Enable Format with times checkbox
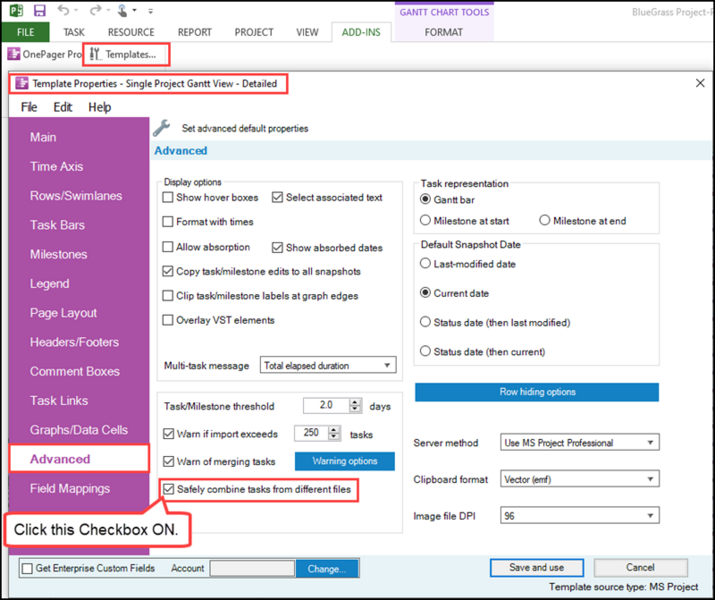This screenshot has height=600, width=715. coord(168,222)
